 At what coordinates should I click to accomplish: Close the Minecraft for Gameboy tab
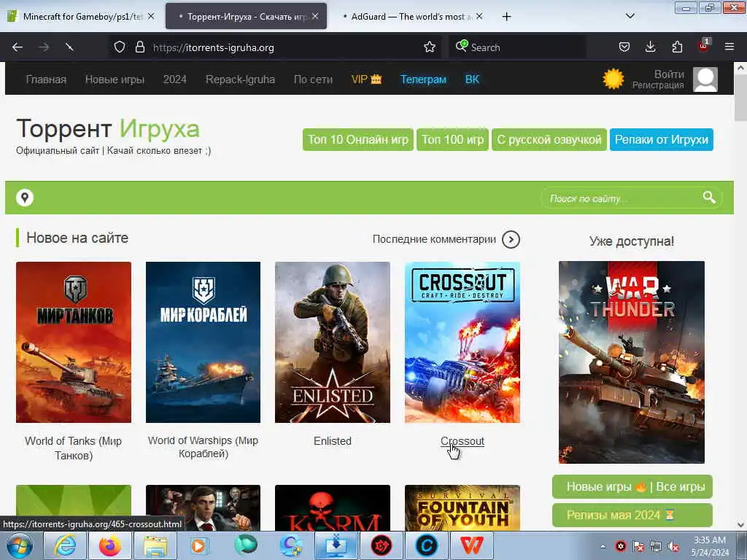point(151,16)
